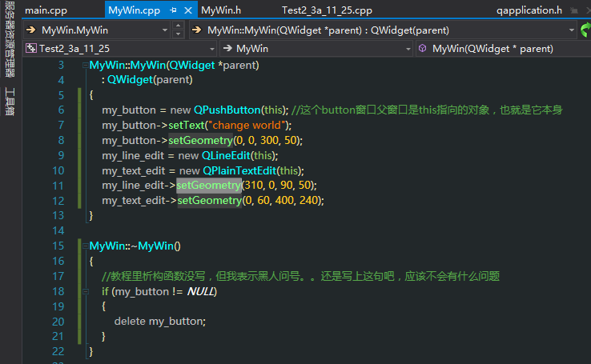Close the MyWin.cpp tab
Image resolution: width=591 pixels, height=364 pixels.
[187, 10]
